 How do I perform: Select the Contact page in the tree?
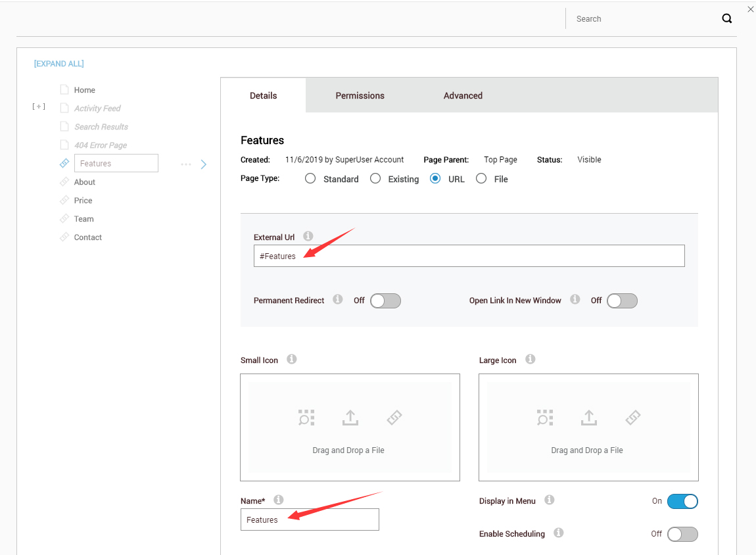coord(86,237)
